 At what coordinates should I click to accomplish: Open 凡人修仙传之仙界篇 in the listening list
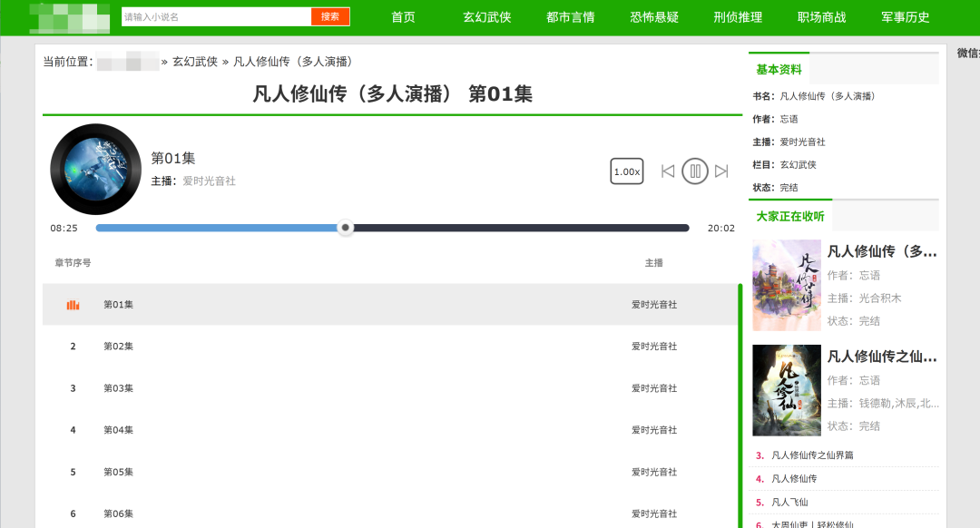pyautogui.click(x=884, y=357)
